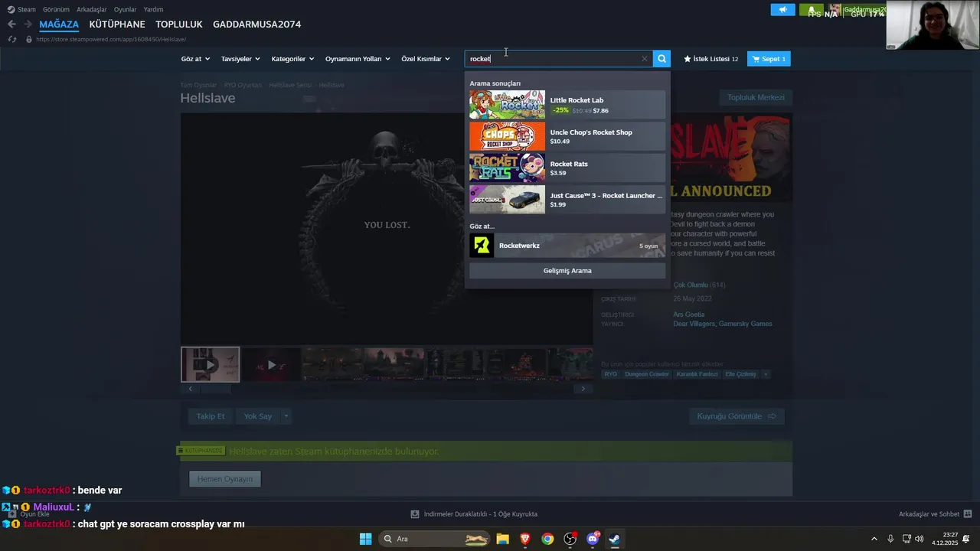
Task: Expand the Tavsiyeler dropdown
Action: click(x=240, y=59)
